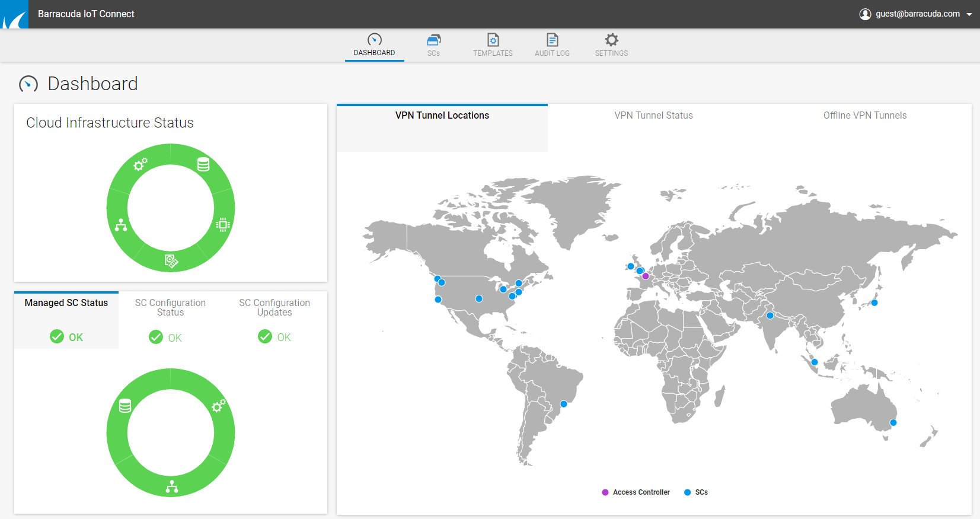
Task: Switch to the Offline VPN Tunnels tab
Action: tap(865, 128)
